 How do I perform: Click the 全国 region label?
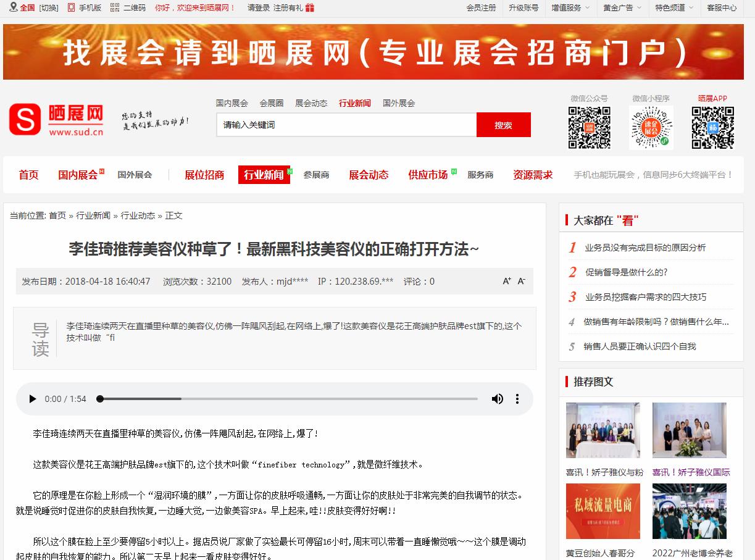pyautogui.click(x=27, y=7)
